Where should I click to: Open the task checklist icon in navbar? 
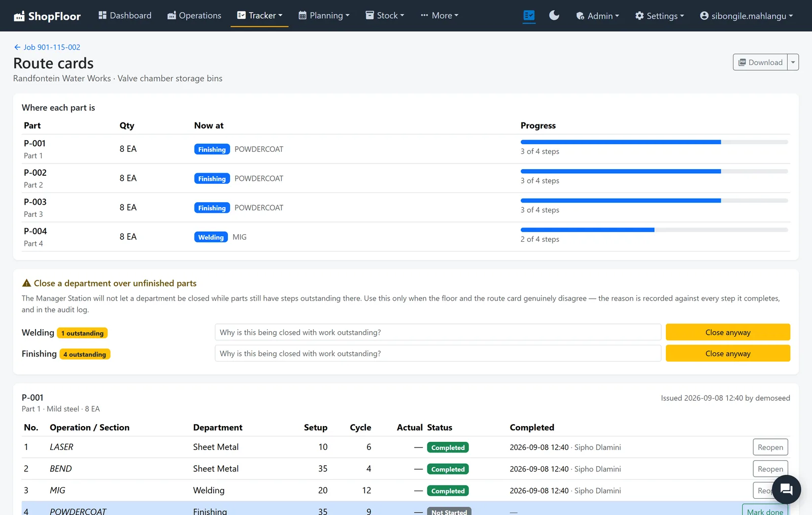(529, 16)
